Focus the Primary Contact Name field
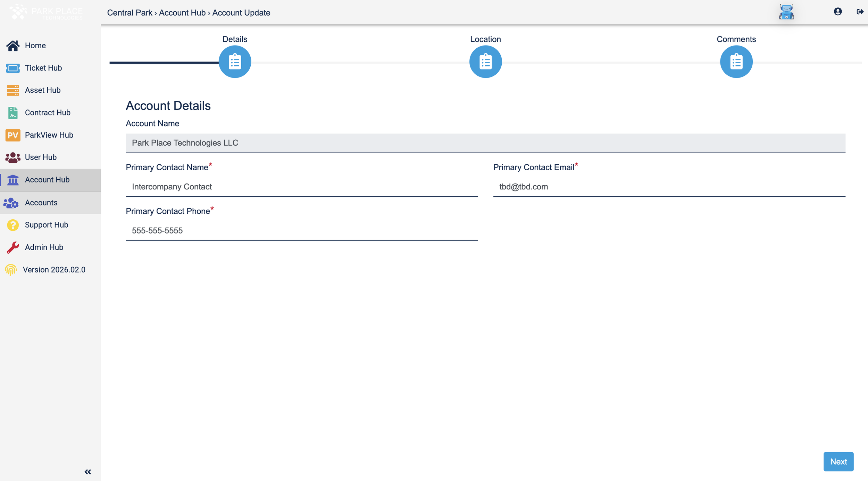Image resolution: width=868 pixels, height=481 pixels. coord(302,187)
